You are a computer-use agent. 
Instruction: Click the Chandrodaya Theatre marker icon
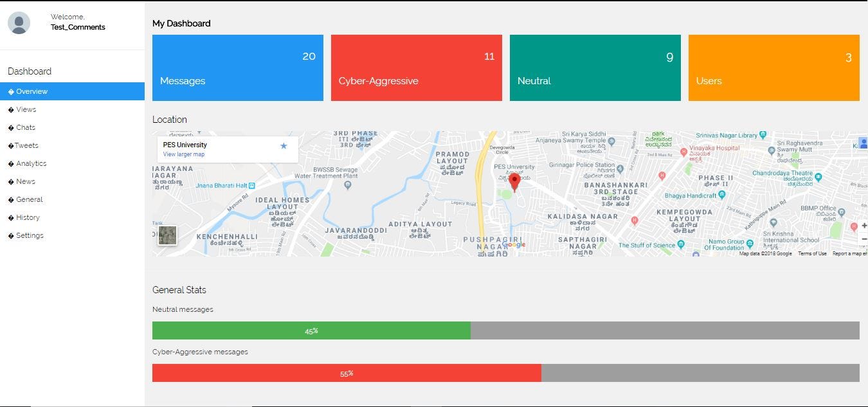pos(818,176)
